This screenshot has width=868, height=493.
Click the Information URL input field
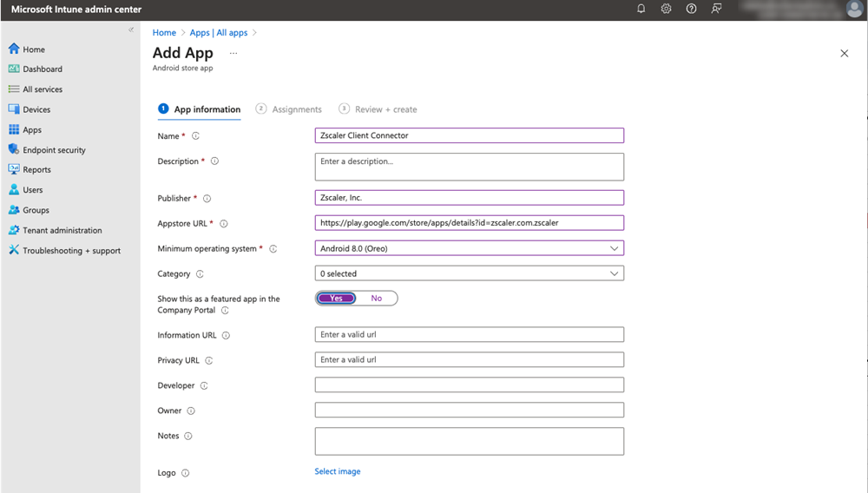[x=470, y=334]
